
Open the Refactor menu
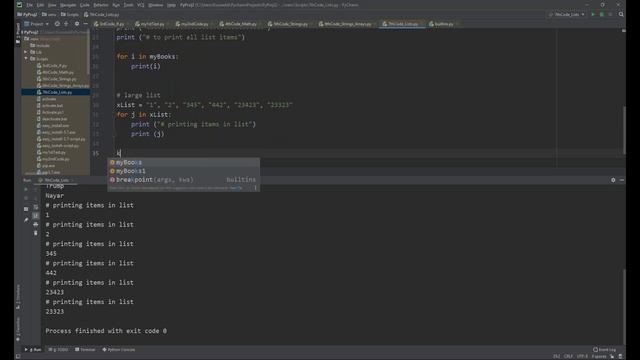[101, 5]
